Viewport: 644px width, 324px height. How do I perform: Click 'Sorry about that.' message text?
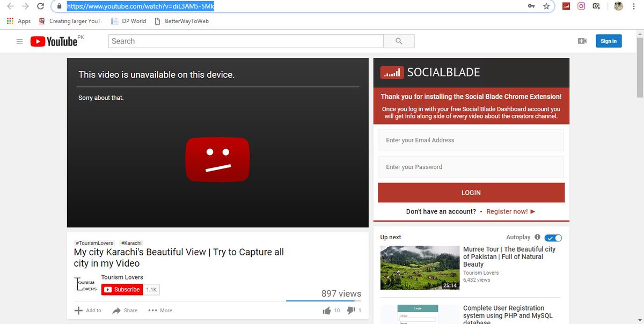101,98
